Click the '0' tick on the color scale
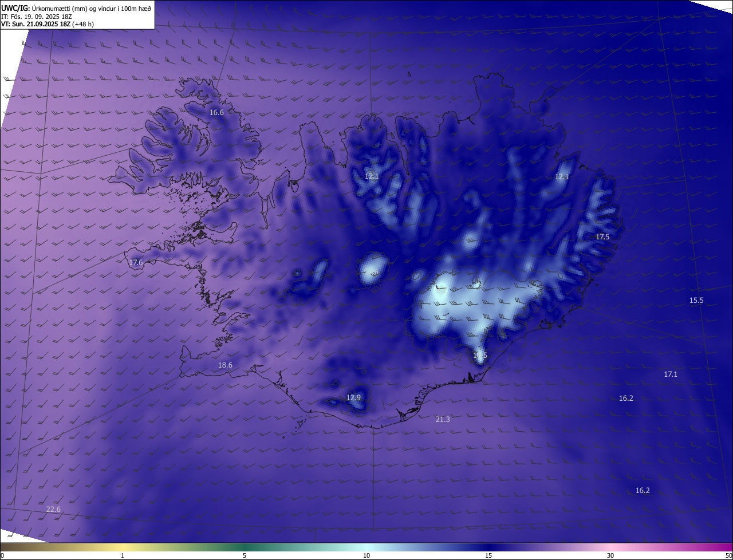 2,555
